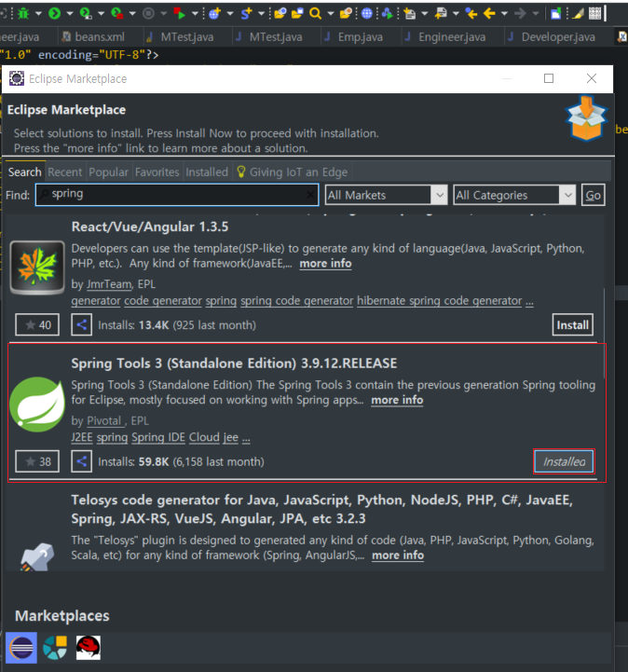Viewport: 628px width, 672px height.
Task: Click the Last Edit Location arrow icon
Action: (471, 14)
